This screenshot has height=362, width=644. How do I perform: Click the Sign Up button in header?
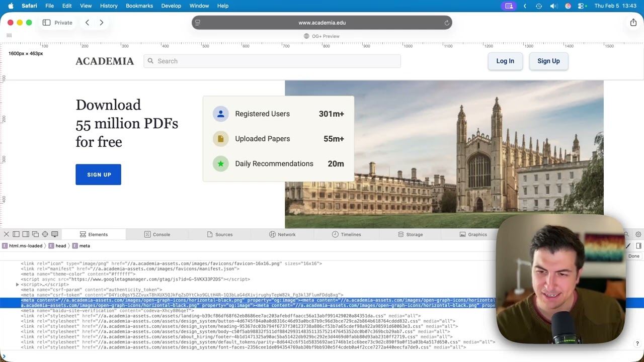[548, 61]
